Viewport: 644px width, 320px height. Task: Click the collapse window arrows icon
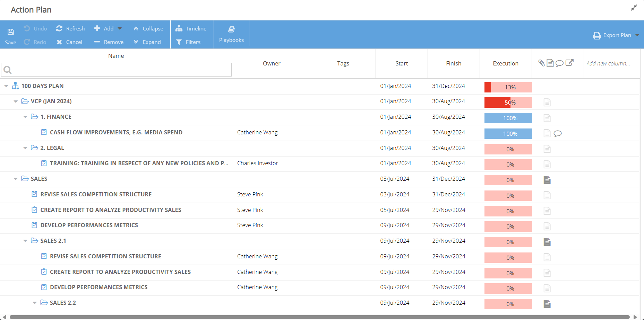click(634, 8)
